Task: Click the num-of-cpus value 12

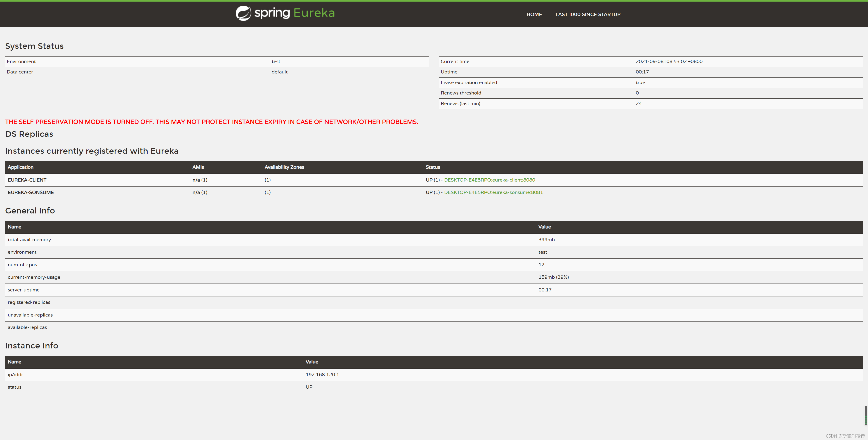Action: click(x=541, y=265)
